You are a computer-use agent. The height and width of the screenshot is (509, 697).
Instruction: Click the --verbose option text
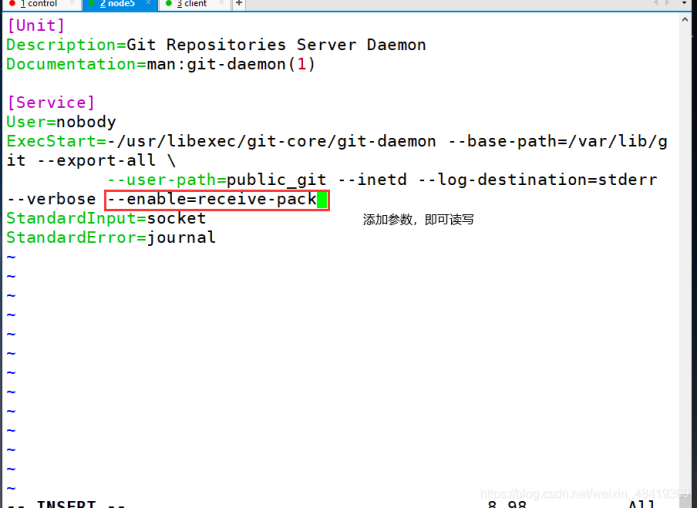[51, 199]
